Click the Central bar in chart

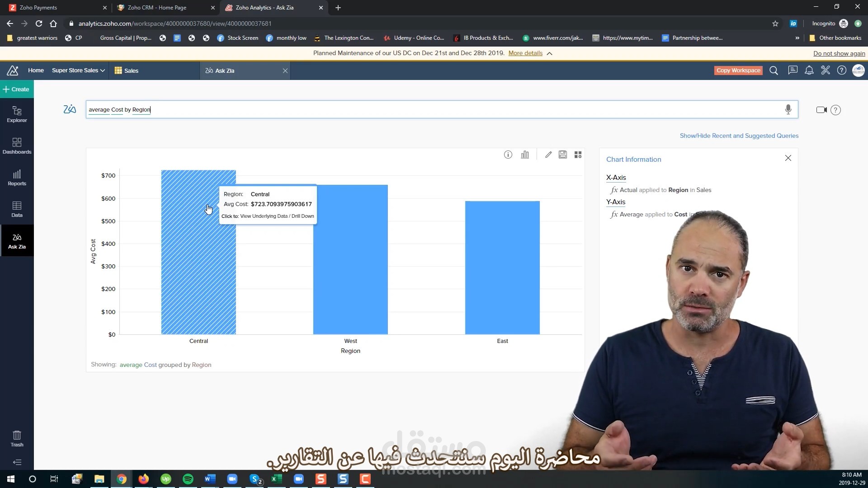(198, 252)
